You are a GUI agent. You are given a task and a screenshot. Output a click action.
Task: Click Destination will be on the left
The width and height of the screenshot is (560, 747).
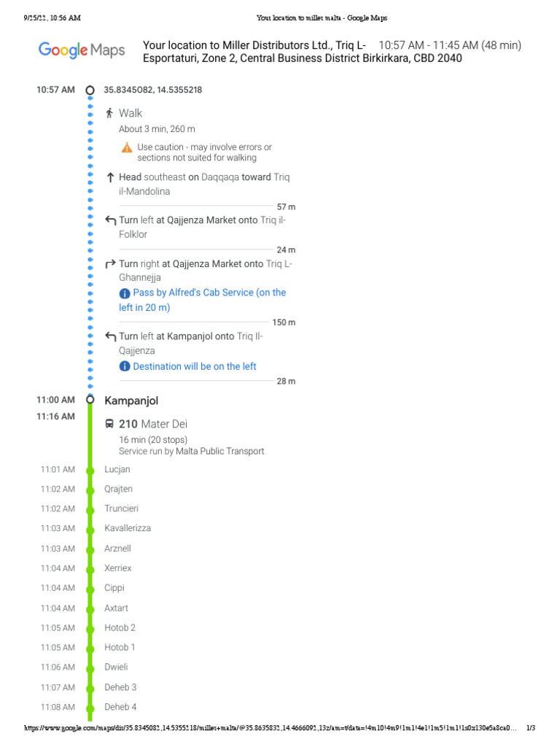coord(195,366)
